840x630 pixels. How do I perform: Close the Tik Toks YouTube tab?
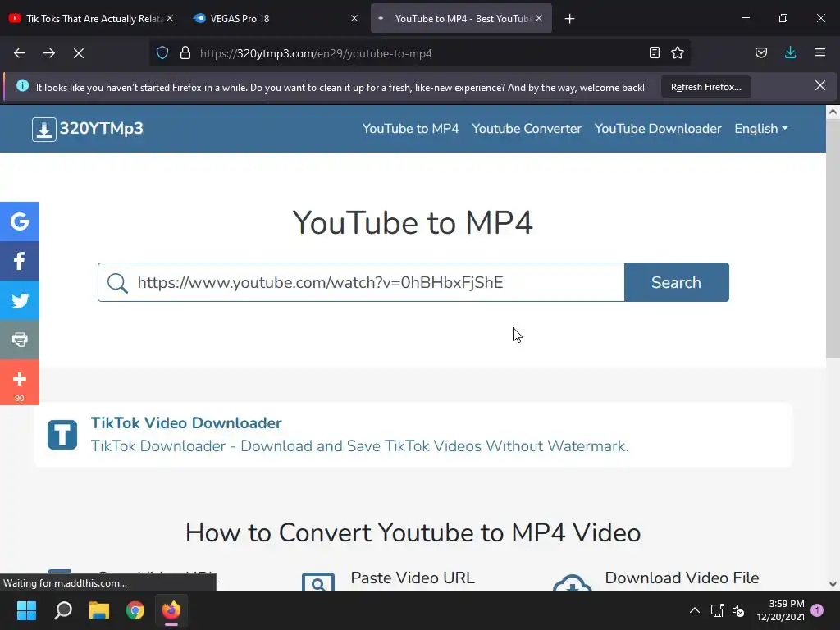coord(170,19)
